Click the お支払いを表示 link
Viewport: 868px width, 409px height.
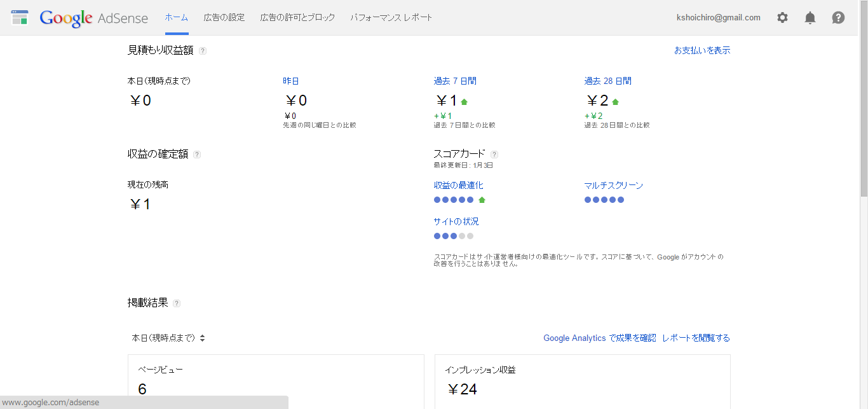(702, 50)
